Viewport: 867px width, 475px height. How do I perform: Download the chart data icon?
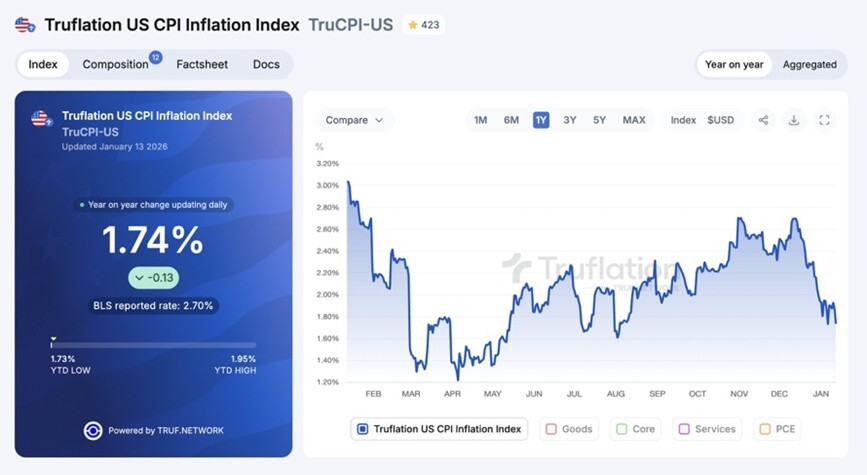pos(793,120)
